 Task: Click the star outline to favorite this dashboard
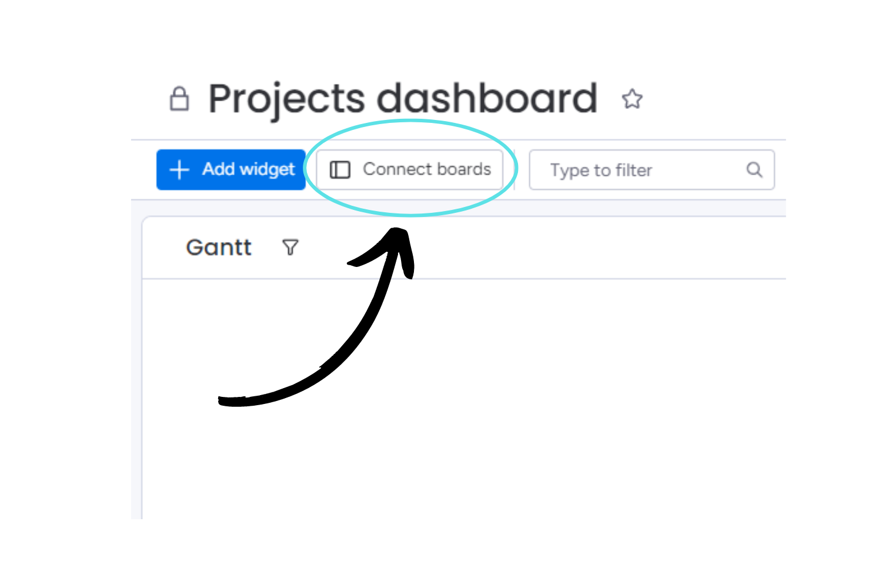point(633,99)
